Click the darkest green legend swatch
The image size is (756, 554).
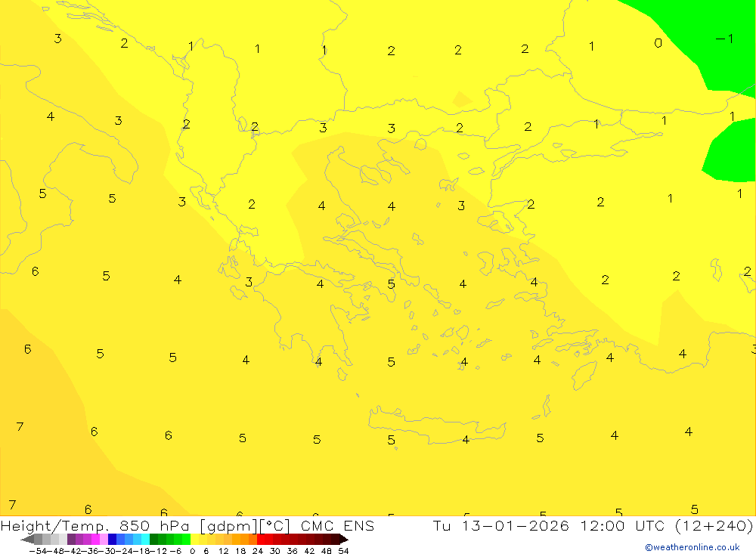153,540
